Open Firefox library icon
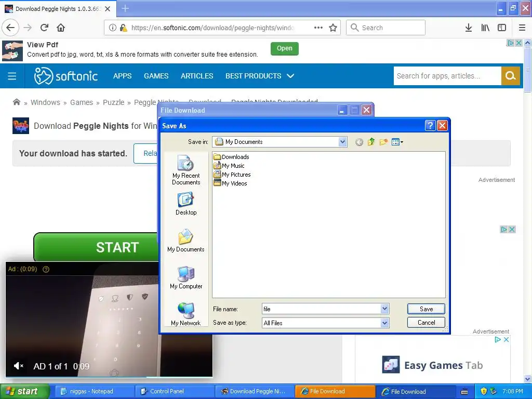 485,28
